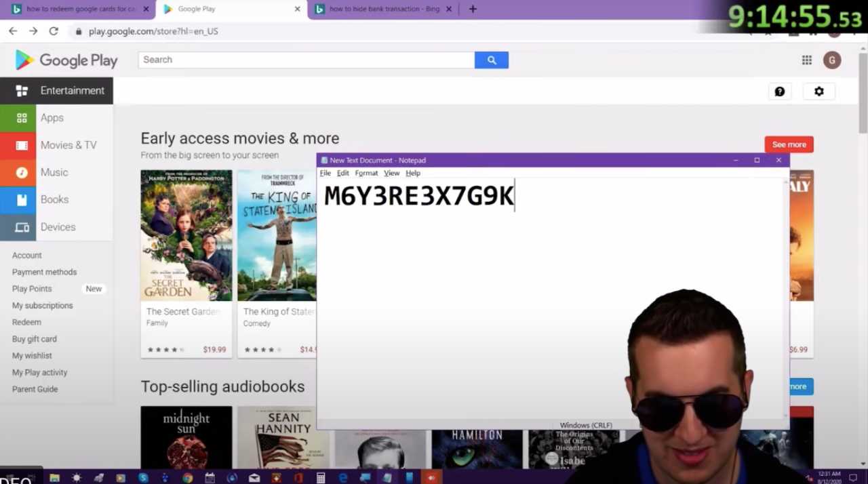The width and height of the screenshot is (868, 484).
Task: Select the Apps category
Action: pyautogui.click(x=56, y=118)
